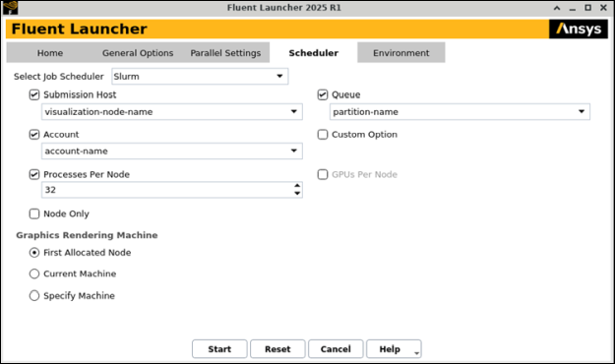
Task: Click the Select Job Scheduler label
Action: [59, 77]
